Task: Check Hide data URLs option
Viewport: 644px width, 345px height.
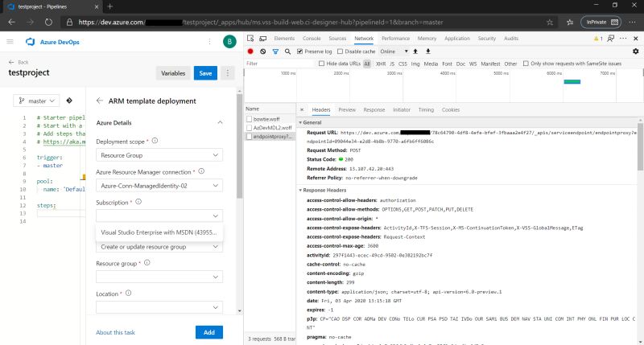Action: pyautogui.click(x=321, y=64)
